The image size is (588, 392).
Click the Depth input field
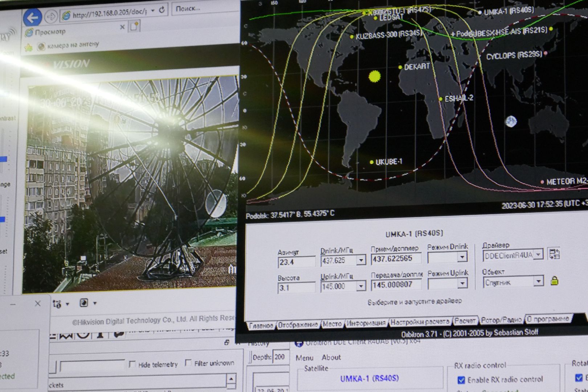279,357
